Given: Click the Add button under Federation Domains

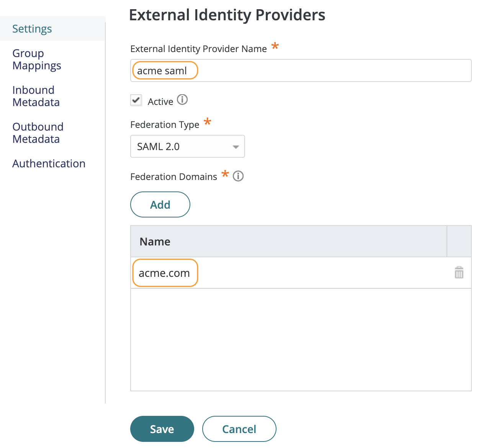Looking at the screenshot, I should 160,204.
